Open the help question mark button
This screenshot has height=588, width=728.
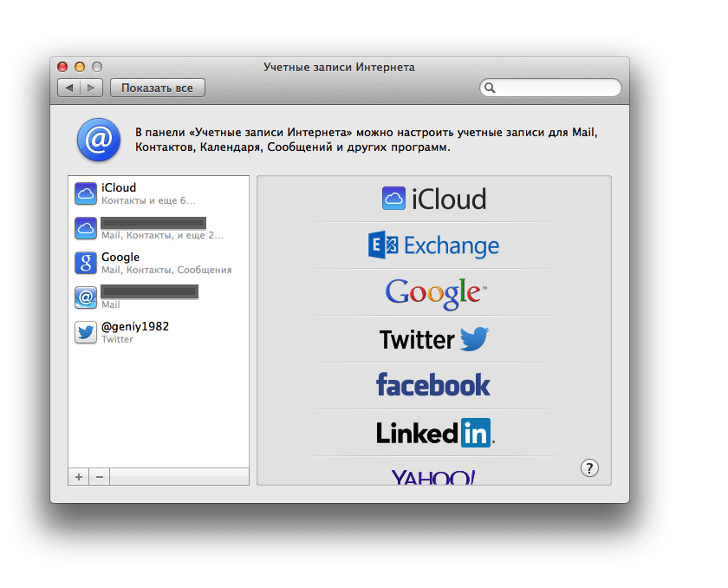(589, 468)
